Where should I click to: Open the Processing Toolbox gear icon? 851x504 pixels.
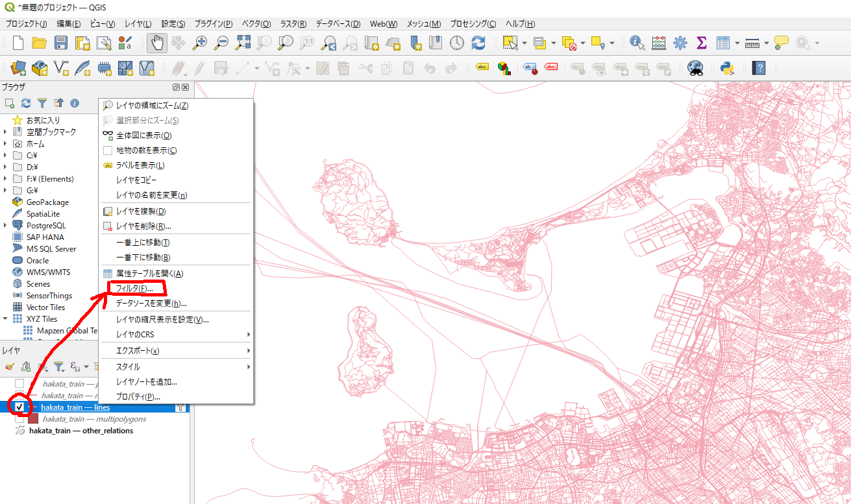pyautogui.click(x=680, y=43)
